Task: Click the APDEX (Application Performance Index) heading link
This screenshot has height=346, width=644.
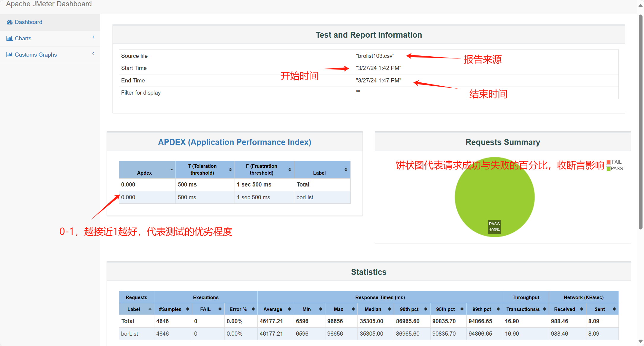Action: pos(235,142)
